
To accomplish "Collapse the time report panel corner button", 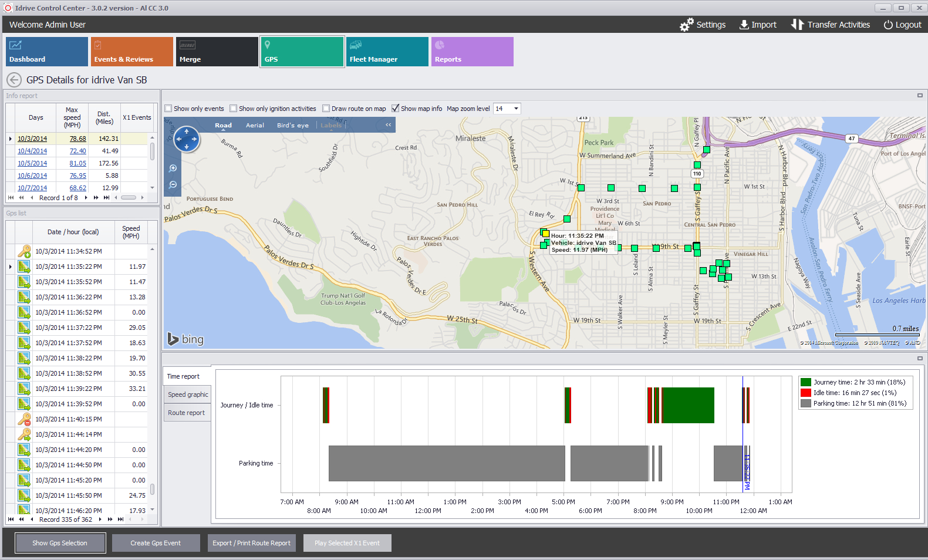I will 920,358.
